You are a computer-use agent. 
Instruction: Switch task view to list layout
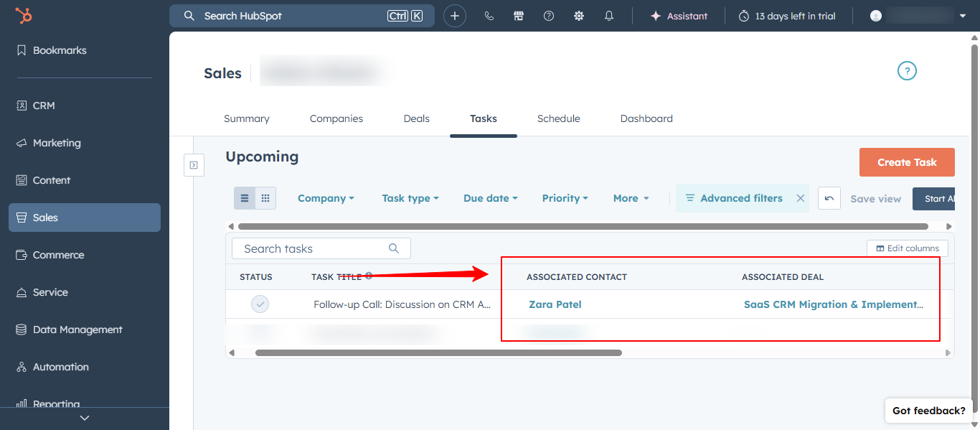(245, 197)
